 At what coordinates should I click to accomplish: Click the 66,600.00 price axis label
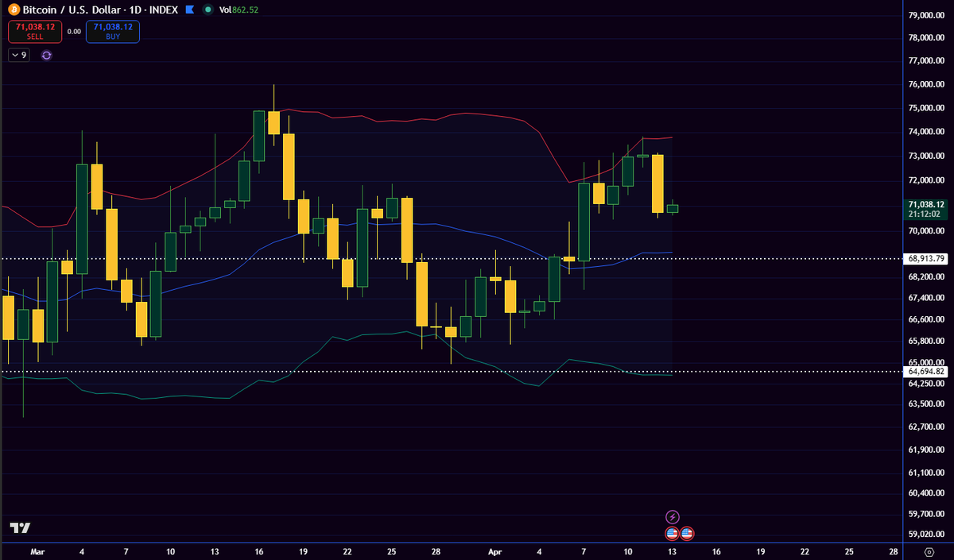(x=926, y=319)
